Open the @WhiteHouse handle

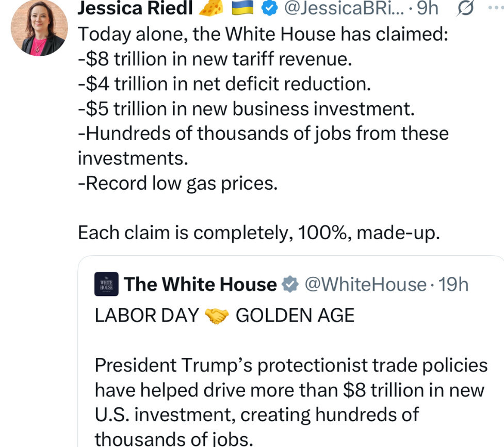click(x=365, y=285)
